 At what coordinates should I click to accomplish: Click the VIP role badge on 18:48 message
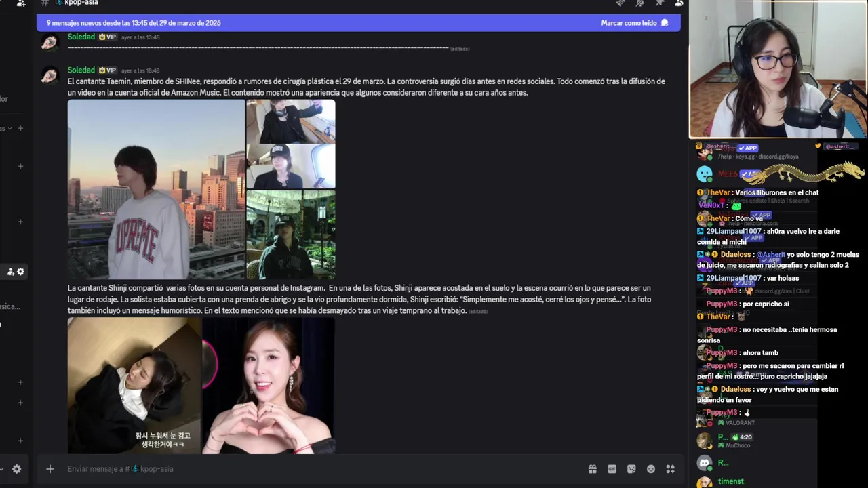(x=108, y=70)
